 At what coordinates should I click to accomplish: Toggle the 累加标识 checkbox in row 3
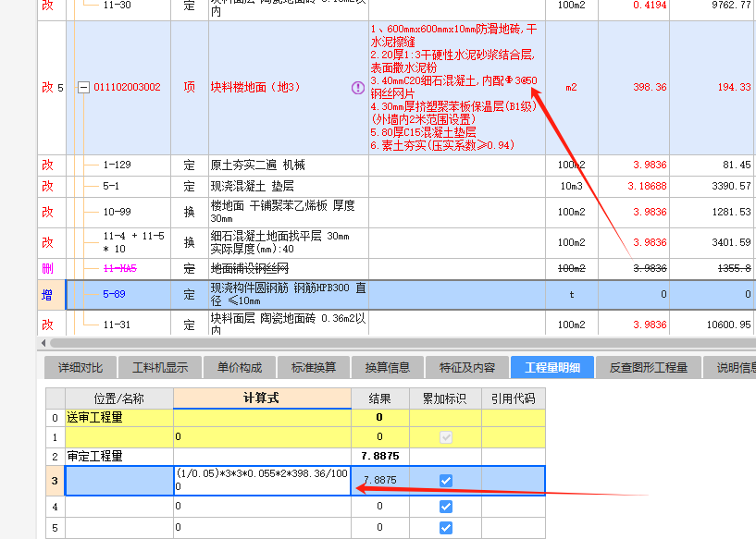point(446,481)
